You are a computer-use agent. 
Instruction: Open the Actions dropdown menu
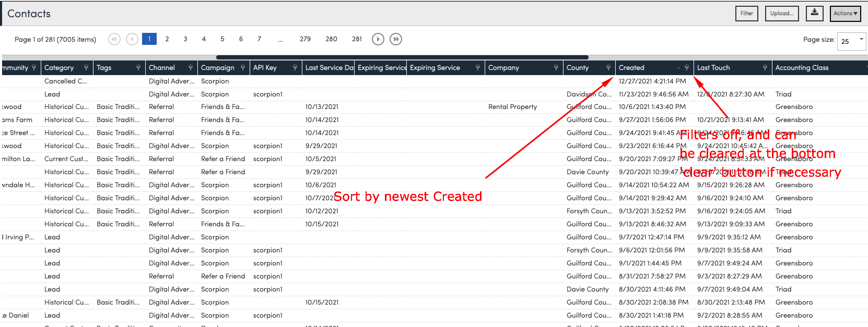(845, 14)
